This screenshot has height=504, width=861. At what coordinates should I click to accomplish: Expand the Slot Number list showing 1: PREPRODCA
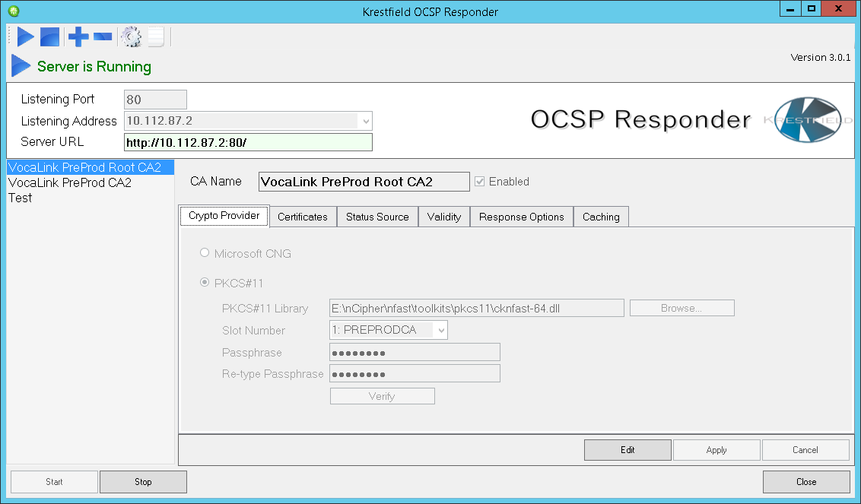click(439, 329)
